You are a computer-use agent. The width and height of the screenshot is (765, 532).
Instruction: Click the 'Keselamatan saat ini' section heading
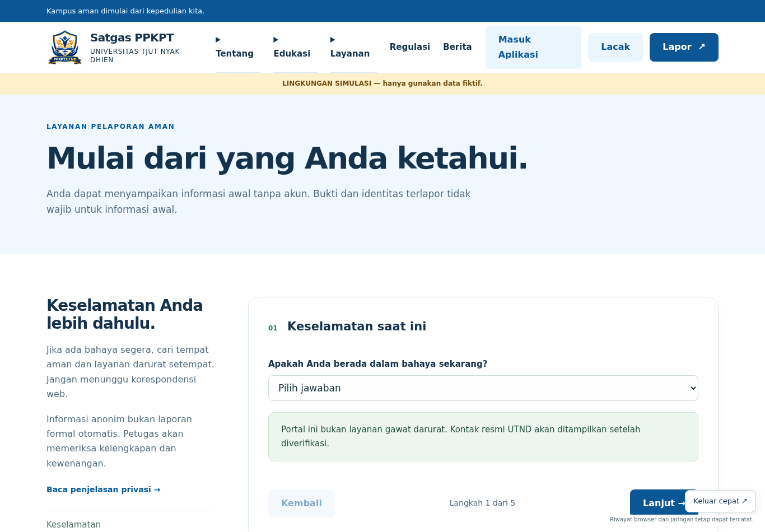coord(357,326)
